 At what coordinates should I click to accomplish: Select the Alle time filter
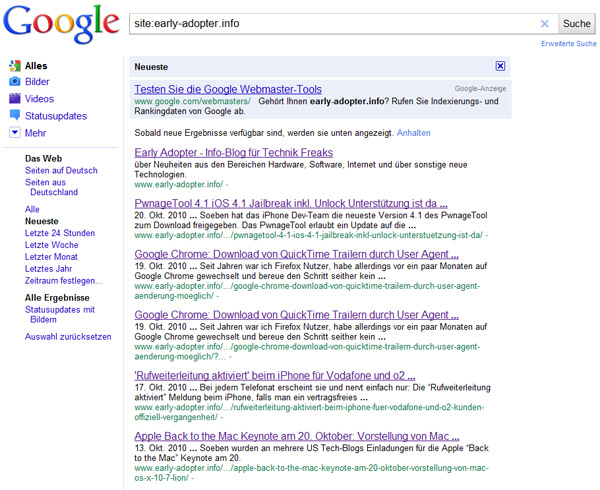32,209
